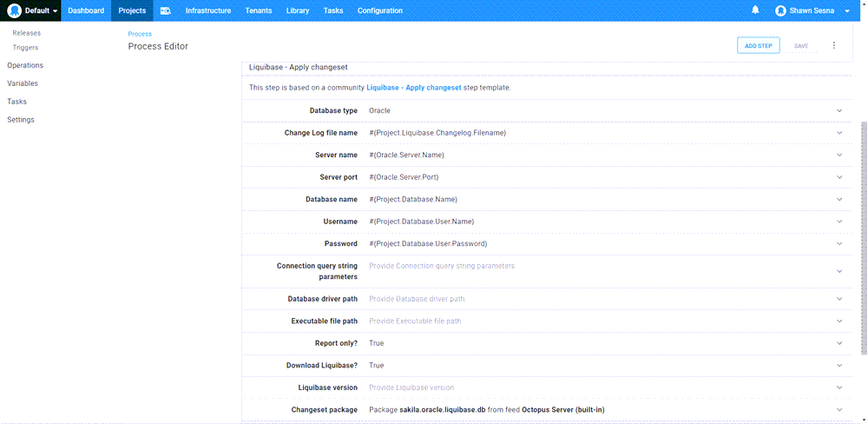Click Shawn Sesna's user avatar icon
Screen dimensions: 868x424
point(780,10)
